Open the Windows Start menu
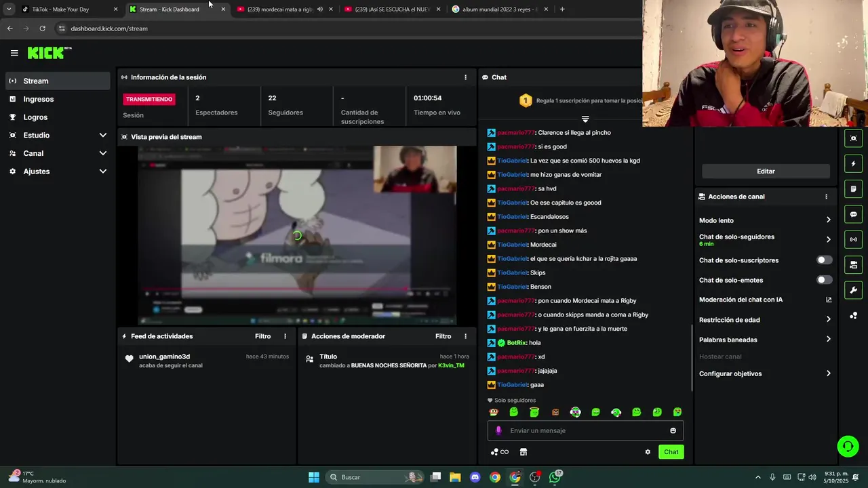 [314, 477]
